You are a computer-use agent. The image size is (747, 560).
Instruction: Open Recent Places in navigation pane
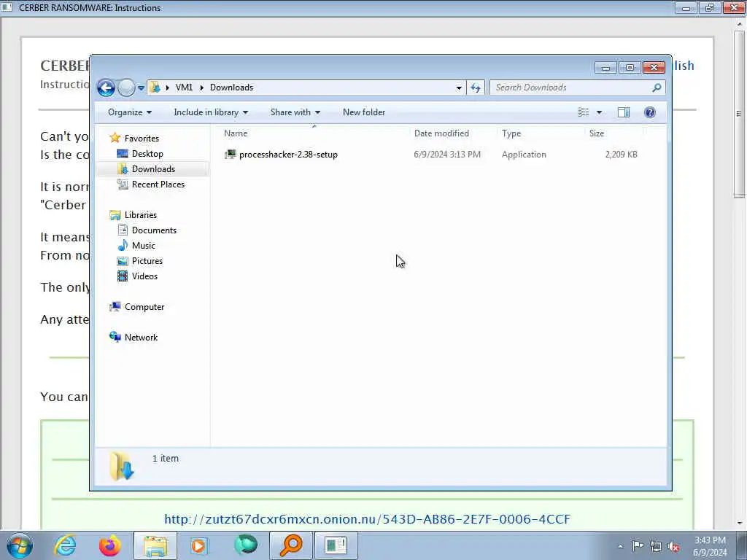click(x=158, y=184)
